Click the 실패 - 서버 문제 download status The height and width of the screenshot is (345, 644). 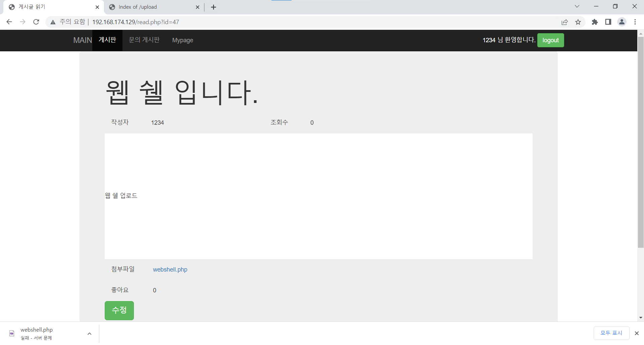tap(36, 338)
